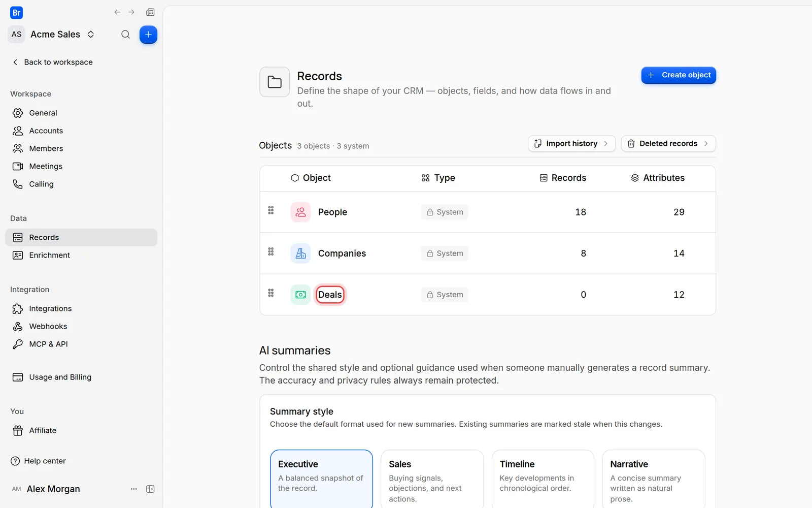Viewport: 812px width, 508px height.
Task: Open Enrichment settings
Action: point(81,255)
